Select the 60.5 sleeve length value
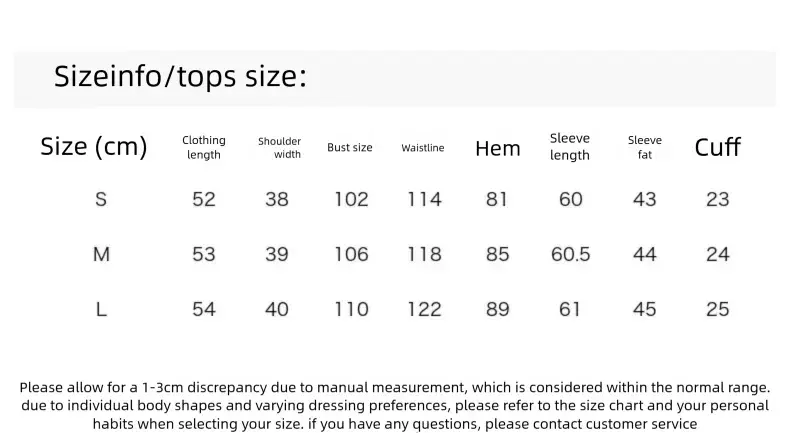Screen dimensions: 790x433 (570, 254)
